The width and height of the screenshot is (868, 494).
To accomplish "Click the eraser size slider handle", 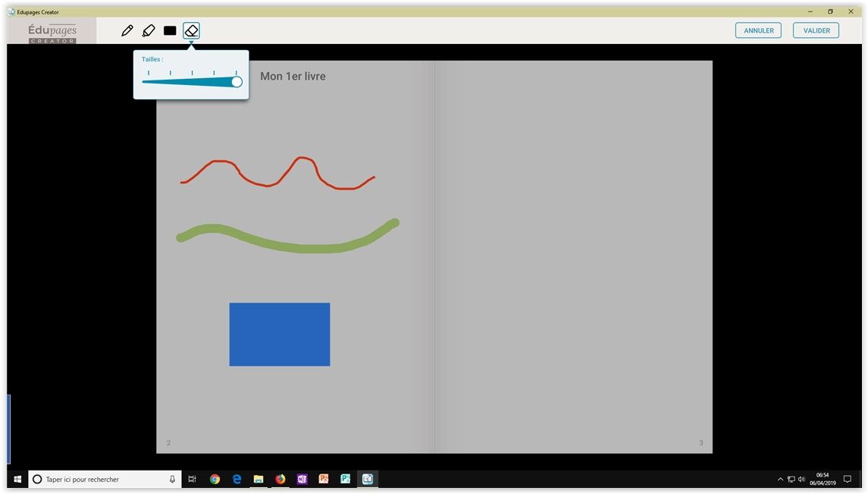I will [237, 82].
